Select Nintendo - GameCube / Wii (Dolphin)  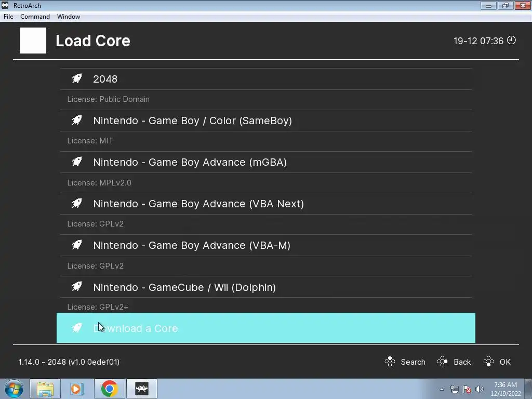(x=266, y=287)
